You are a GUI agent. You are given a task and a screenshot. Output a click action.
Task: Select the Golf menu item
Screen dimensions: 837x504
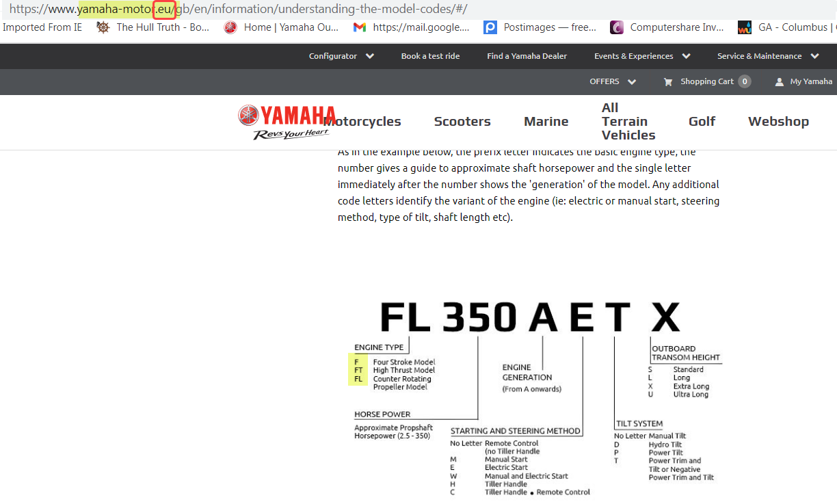coord(702,121)
